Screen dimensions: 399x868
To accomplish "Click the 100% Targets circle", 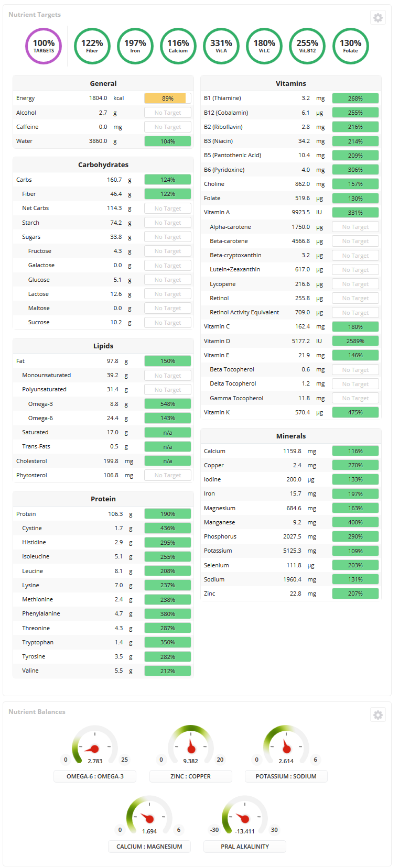I will tap(44, 46).
